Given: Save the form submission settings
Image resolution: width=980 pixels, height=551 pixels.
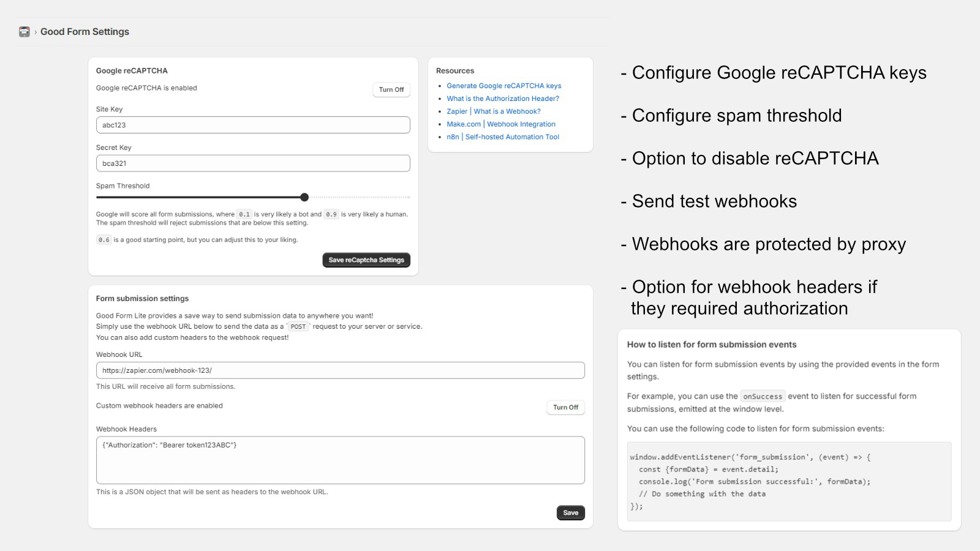Looking at the screenshot, I should click(x=570, y=513).
